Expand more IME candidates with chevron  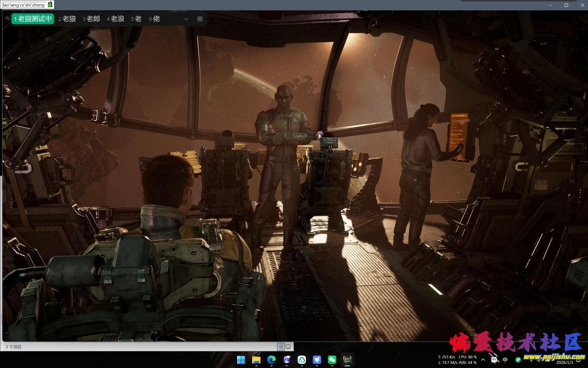tap(186, 19)
